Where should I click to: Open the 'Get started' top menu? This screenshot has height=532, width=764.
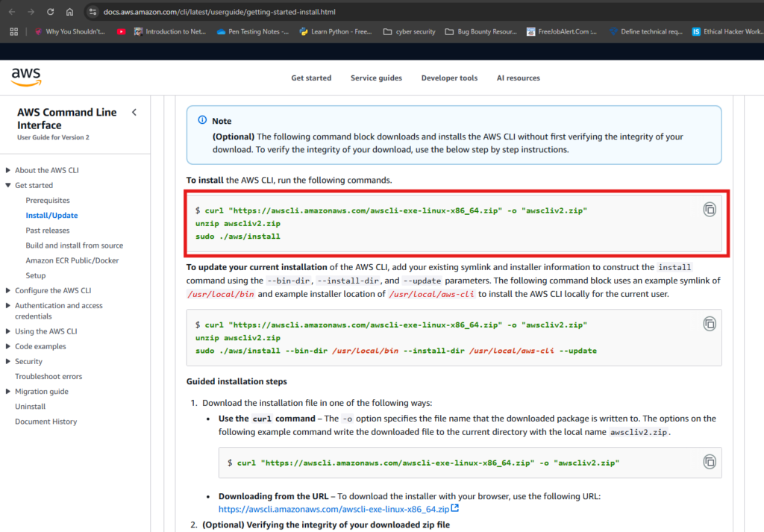[x=311, y=78]
